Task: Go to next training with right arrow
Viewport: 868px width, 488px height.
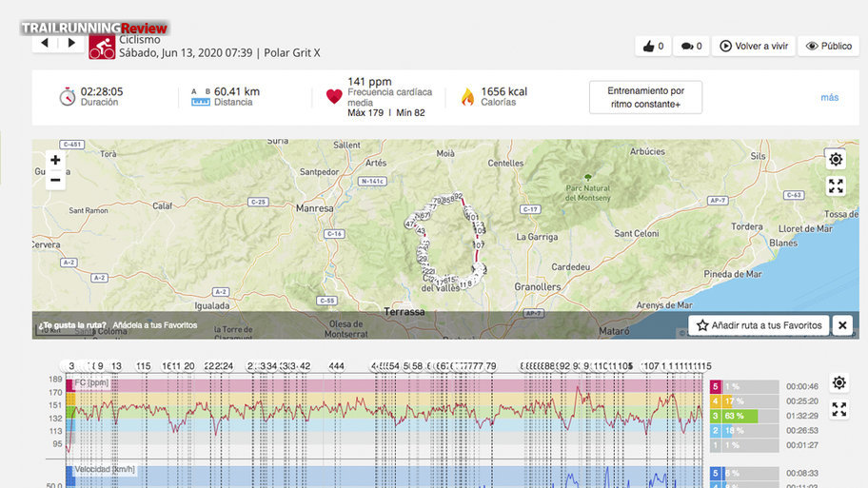Action: pos(71,43)
